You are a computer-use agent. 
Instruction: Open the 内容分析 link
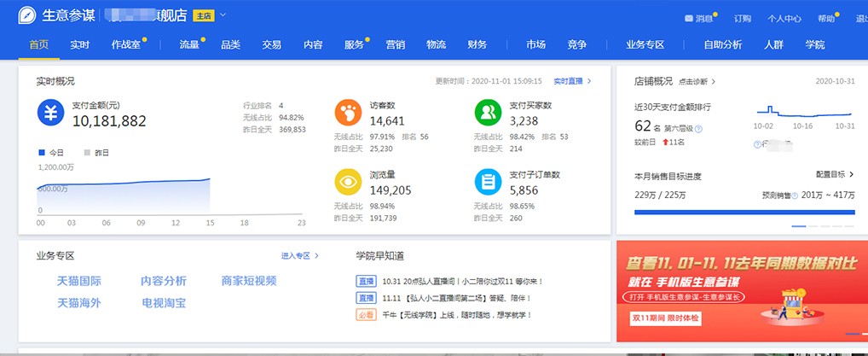164,281
